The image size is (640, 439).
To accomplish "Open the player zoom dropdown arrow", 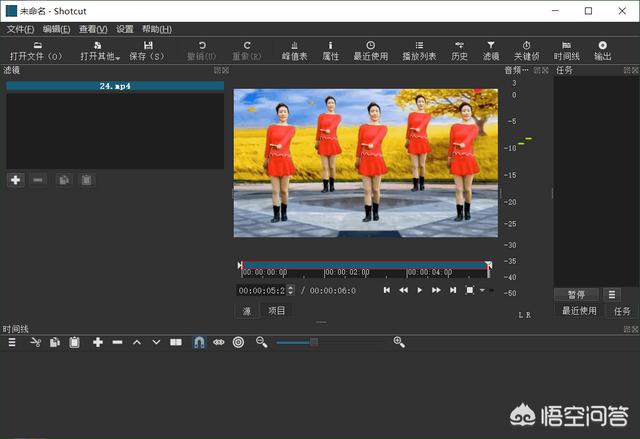I will pos(482,290).
